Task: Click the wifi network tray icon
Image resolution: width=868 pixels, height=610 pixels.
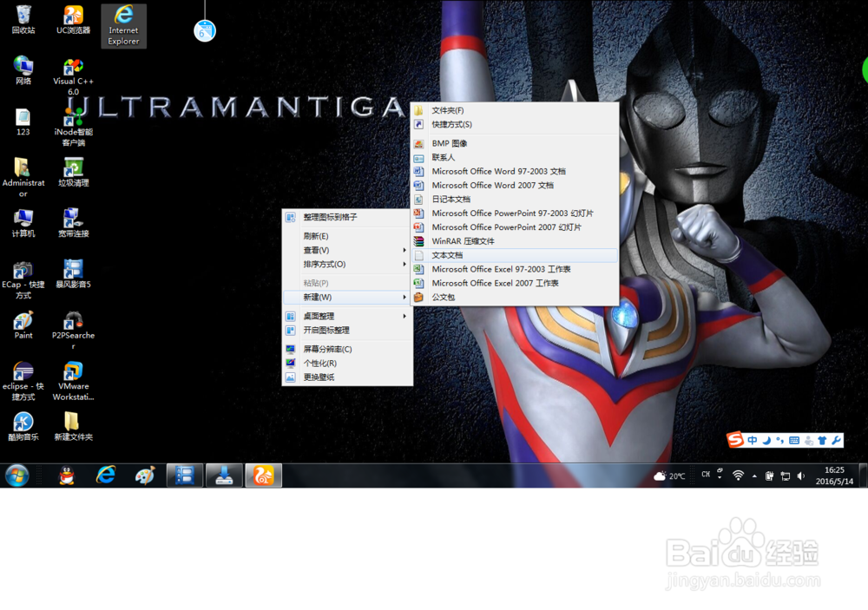Action: coord(738,476)
